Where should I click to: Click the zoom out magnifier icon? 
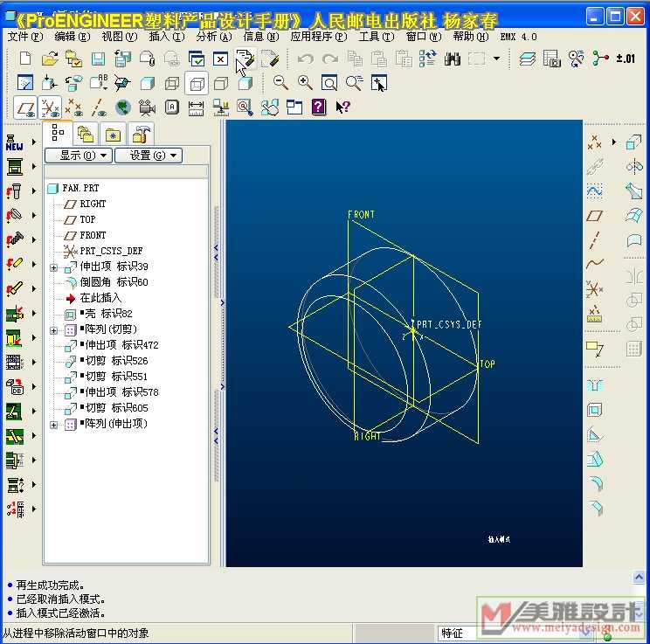pos(280,83)
